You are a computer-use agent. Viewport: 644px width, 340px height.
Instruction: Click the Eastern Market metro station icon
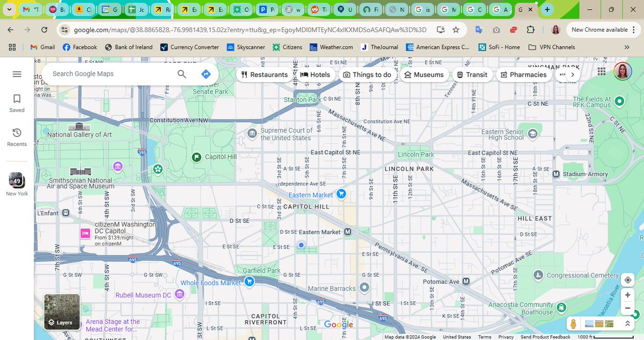[348, 232]
